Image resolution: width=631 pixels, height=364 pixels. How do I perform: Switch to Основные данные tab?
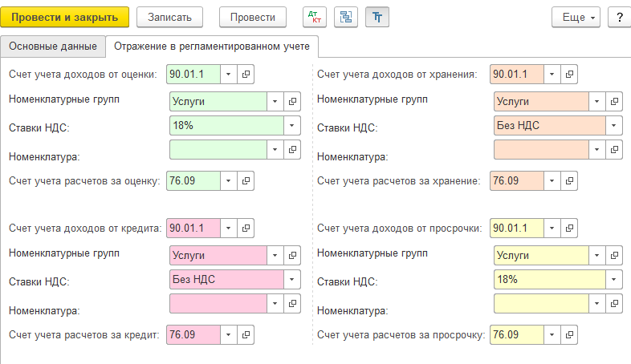click(x=53, y=47)
